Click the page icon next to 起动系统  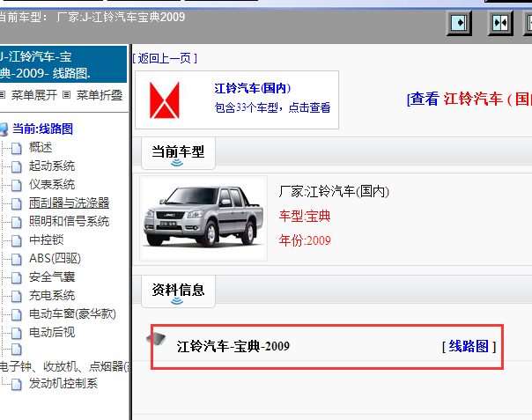coord(16,166)
